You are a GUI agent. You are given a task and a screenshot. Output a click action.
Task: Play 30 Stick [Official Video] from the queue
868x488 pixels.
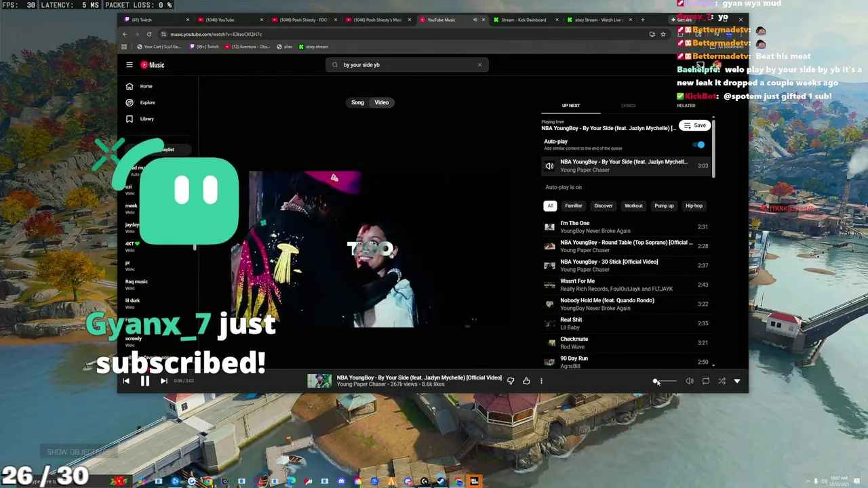[627, 266]
